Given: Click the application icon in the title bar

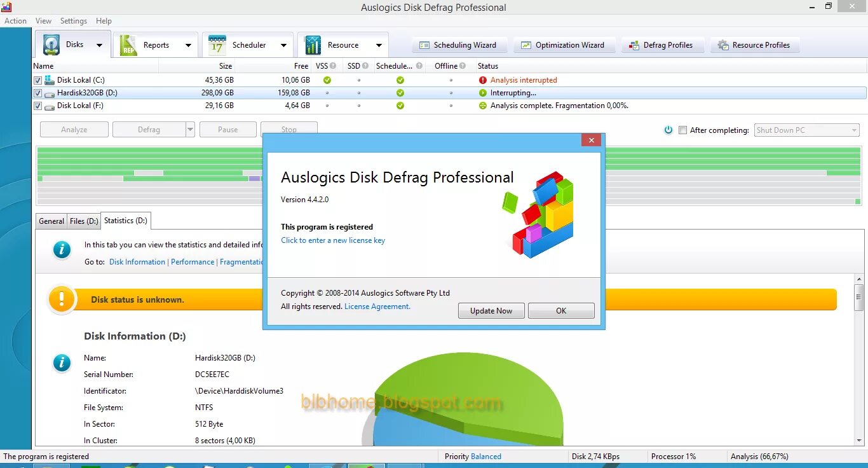Looking at the screenshot, I should tap(6, 7).
